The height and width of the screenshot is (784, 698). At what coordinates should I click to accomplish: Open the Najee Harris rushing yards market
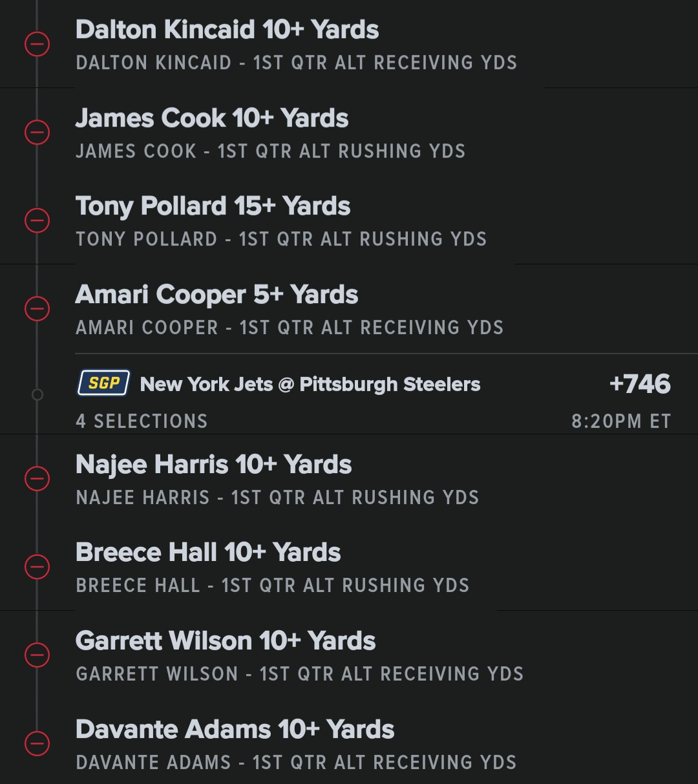click(277, 497)
